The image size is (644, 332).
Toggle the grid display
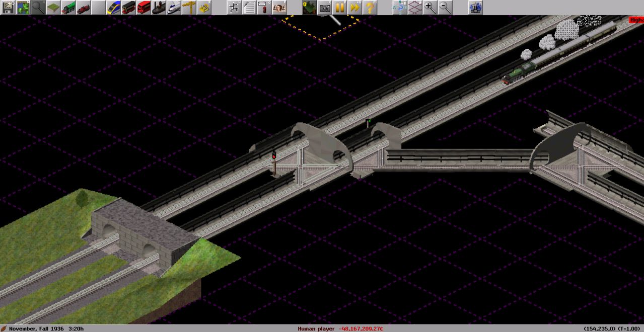pyautogui.click(x=414, y=8)
